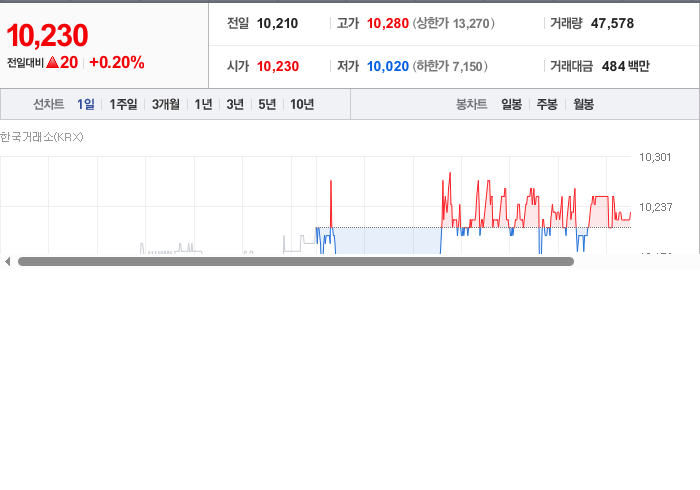Show the 3개월 line chart
700x490 pixels.
tap(166, 104)
